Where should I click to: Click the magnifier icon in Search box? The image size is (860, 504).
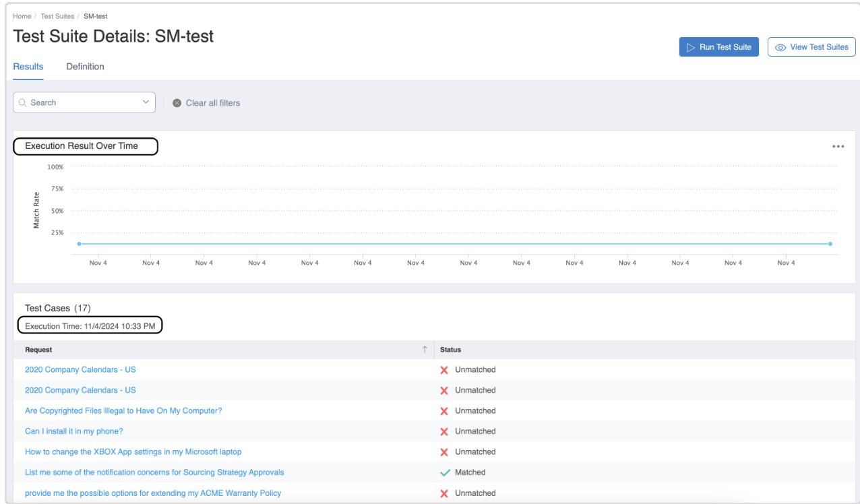[23, 103]
